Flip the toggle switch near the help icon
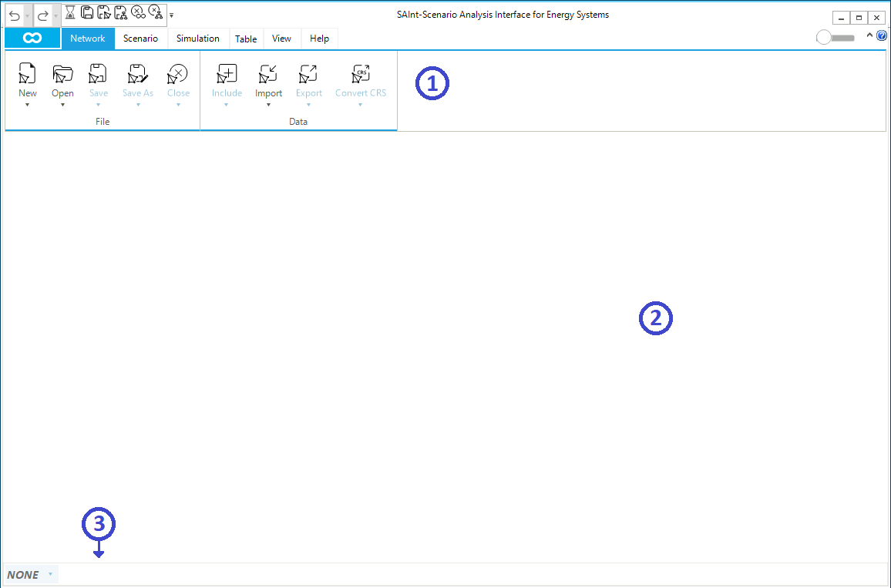Image resolution: width=891 pixels, height=588 pixels. [x=836, y=38]
